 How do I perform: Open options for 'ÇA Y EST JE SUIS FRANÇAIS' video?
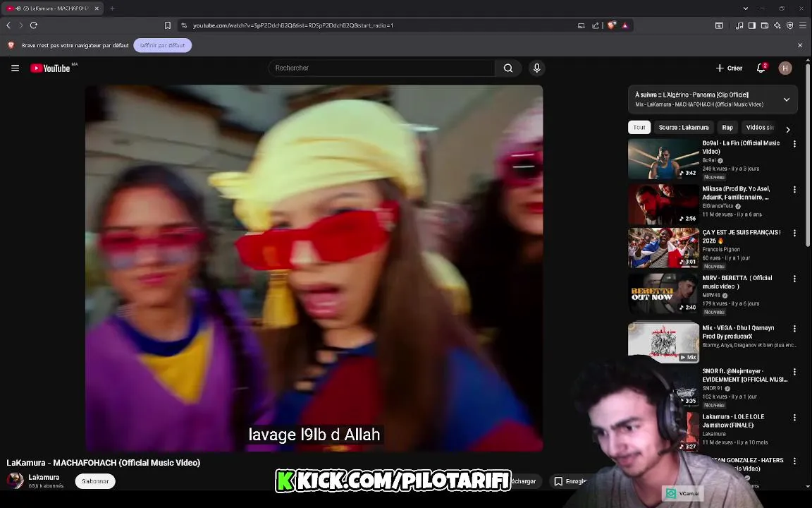pyautogui.click(x=794, y=234)
